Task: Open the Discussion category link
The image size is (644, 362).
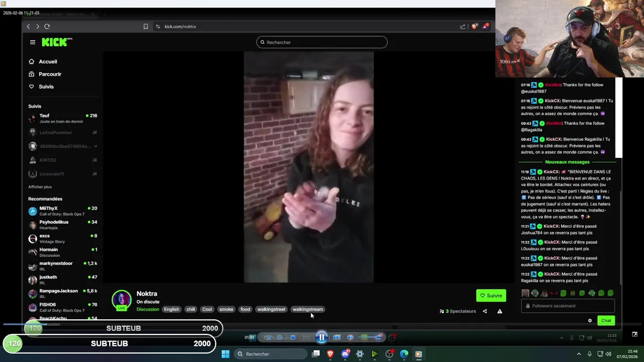Action: tap(147, 309)
